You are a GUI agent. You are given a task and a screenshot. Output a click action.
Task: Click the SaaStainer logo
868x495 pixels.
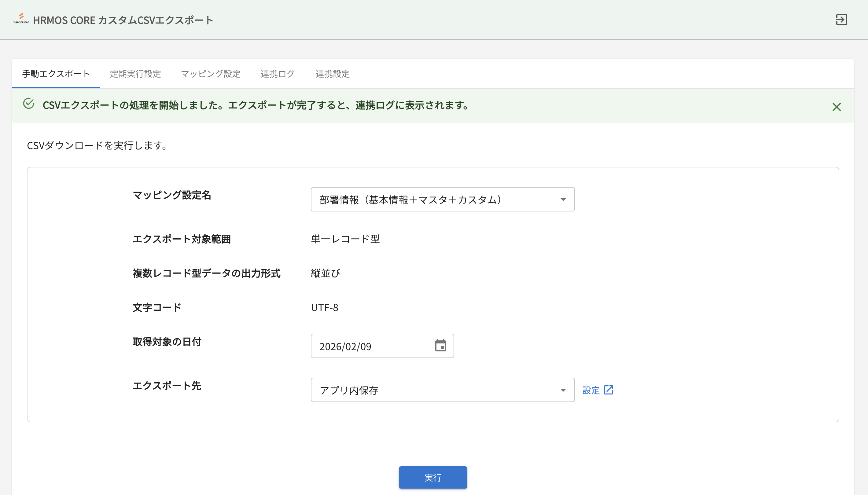[x=21, y=18]
